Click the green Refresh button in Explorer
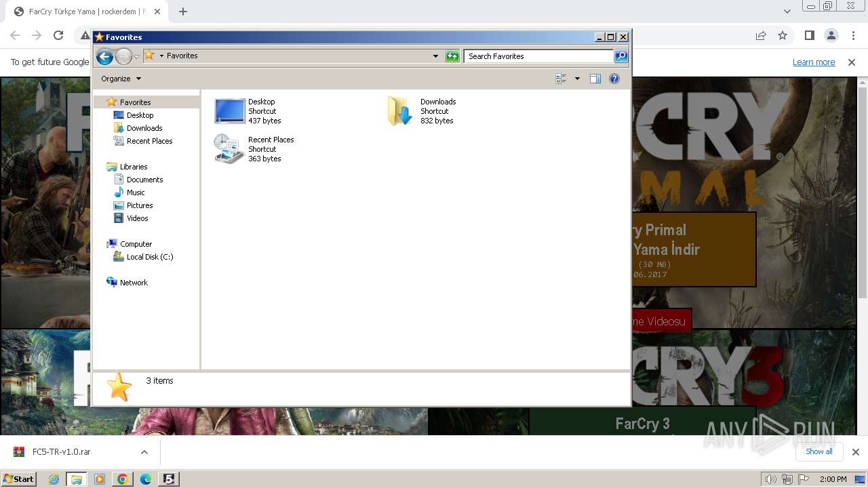Viewport: 868px width, 488px height. tap(452, 56)
